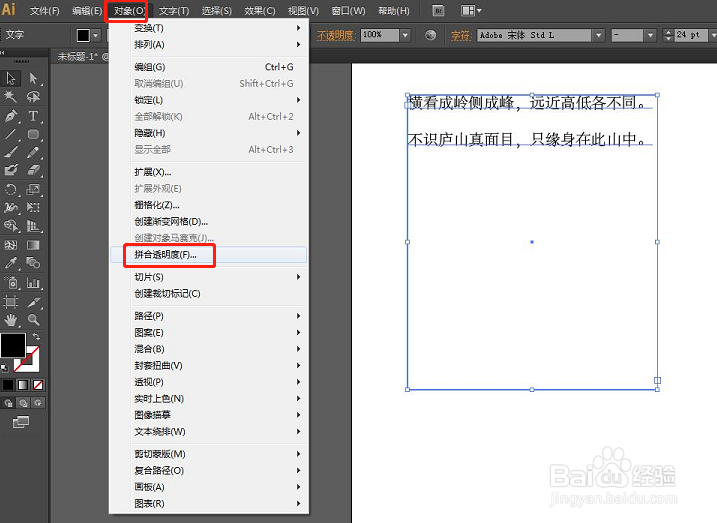Click the font size stepper arrows
Viewport: 717px width, 523px height.
click(668, 35)
